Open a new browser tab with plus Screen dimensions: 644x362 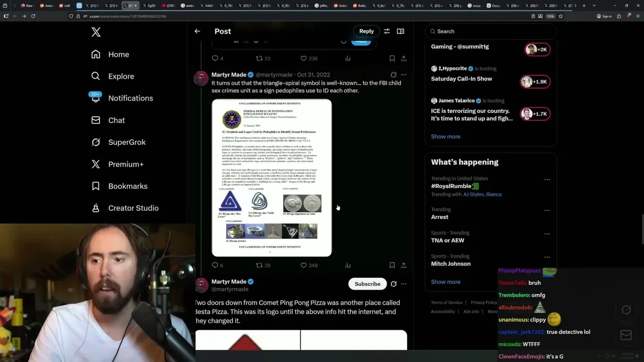(584, 6)
